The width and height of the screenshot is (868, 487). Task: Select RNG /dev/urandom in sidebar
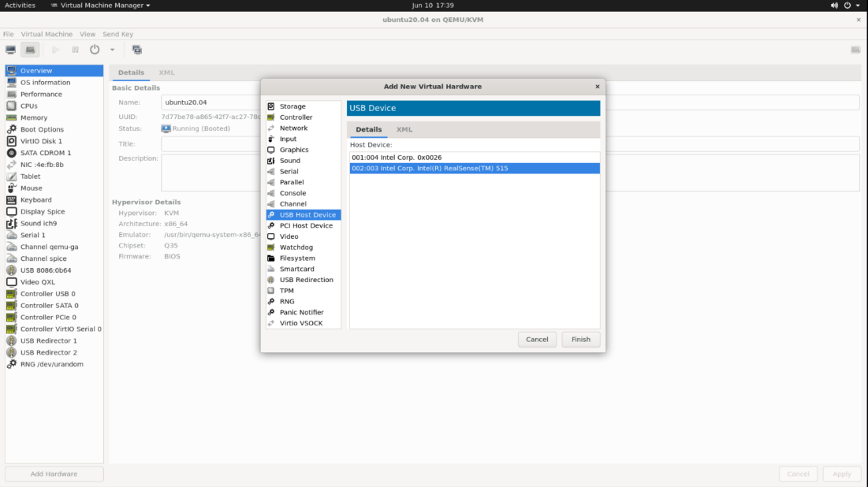(x=54, y=364)
